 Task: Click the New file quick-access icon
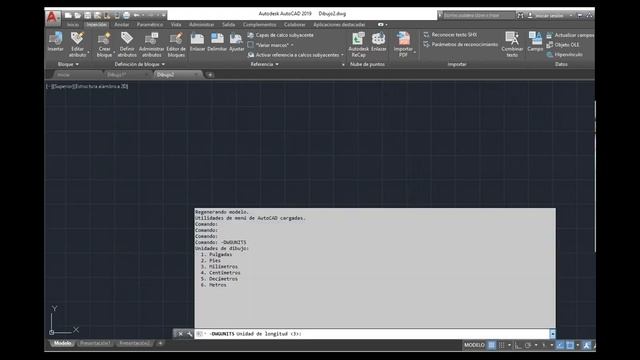(68, 16)
